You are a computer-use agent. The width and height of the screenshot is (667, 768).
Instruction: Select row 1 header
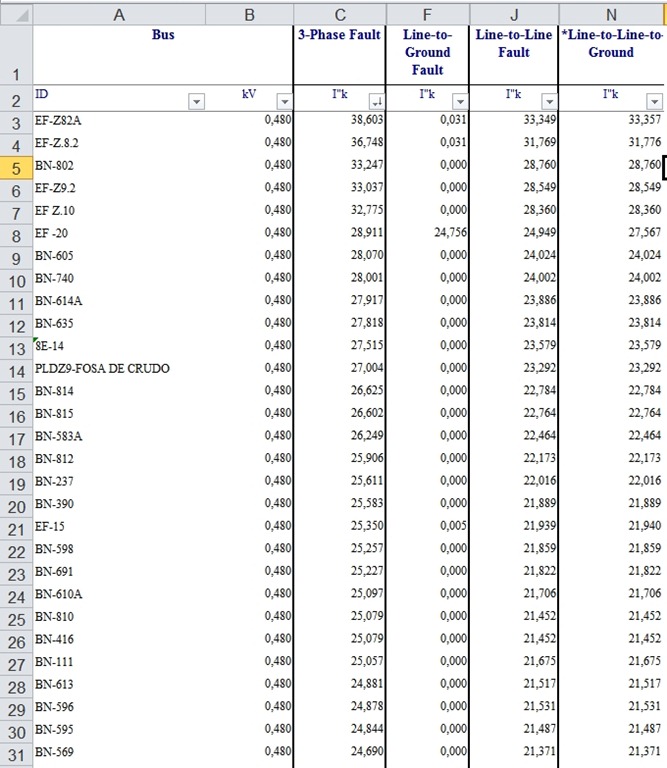tap(16, 55)
